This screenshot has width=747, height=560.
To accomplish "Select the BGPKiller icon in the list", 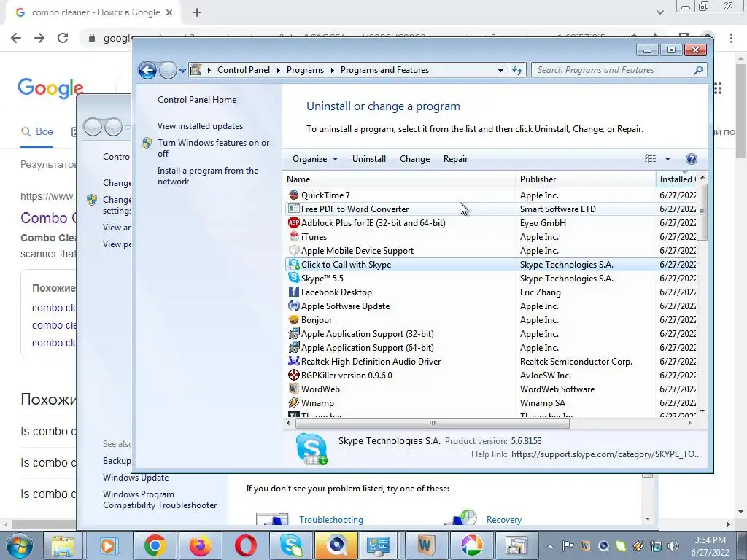I will [x=294, y=376].
